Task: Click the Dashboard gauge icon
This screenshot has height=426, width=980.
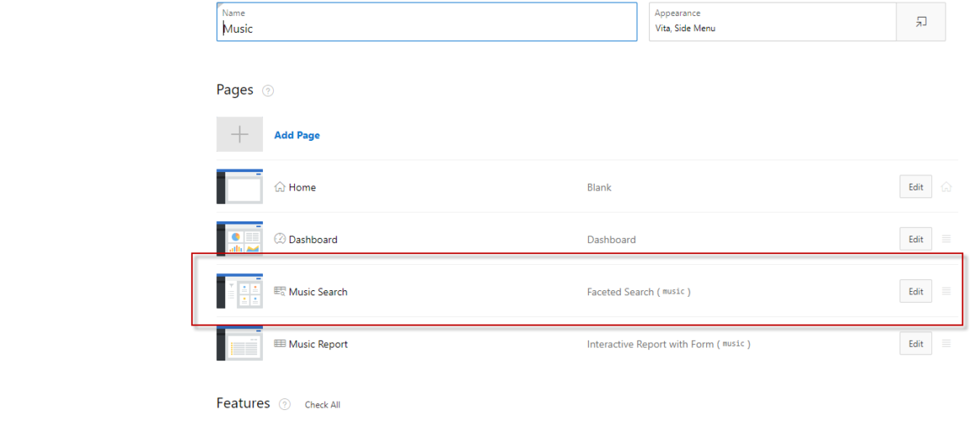Action: (280, 239)
